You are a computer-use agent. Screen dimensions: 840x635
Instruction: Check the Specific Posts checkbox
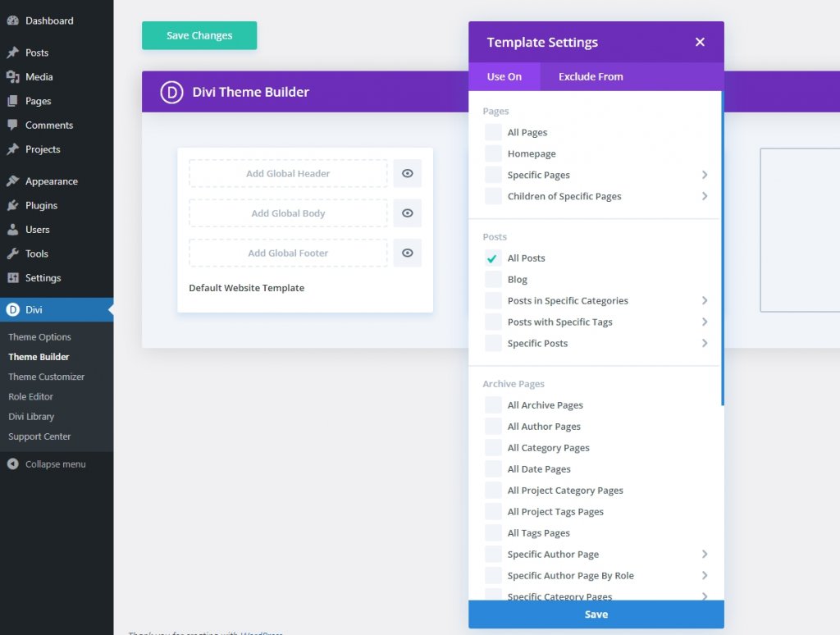[x=493, y=344]
